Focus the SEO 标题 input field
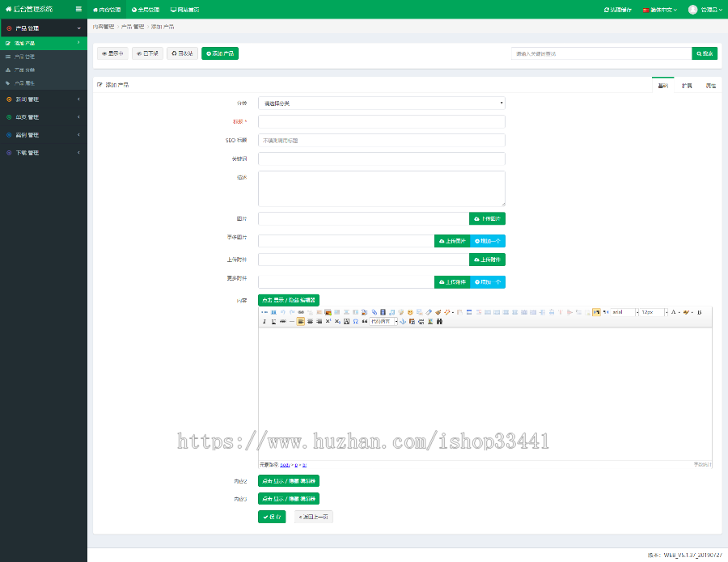The height and width of the screenshot is (562, 728). (x=382, y=140)
